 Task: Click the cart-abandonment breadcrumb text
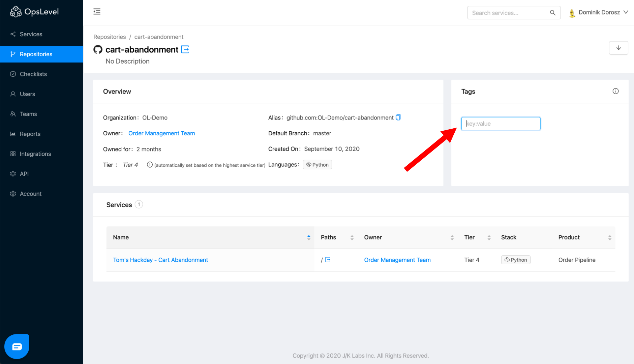pos(159,37)
